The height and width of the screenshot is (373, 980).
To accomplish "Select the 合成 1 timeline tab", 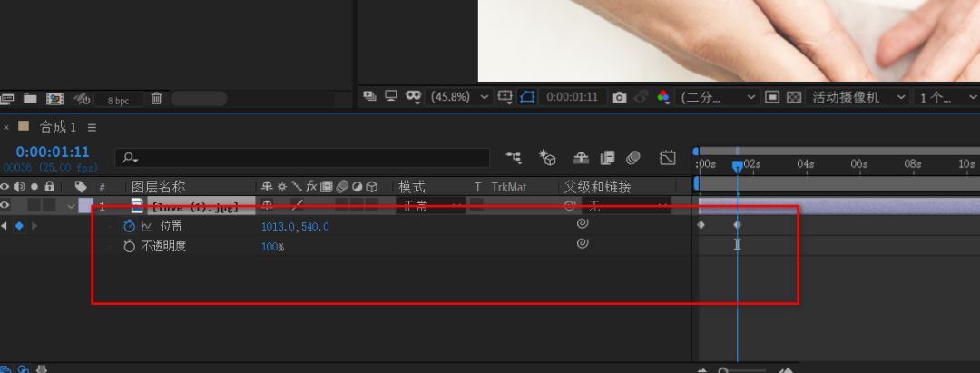I will [x=57, y=127].
